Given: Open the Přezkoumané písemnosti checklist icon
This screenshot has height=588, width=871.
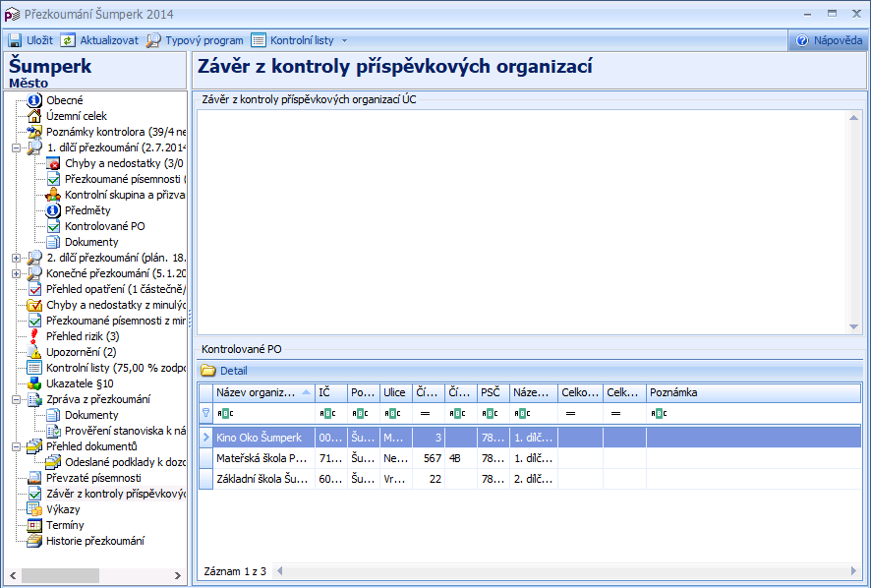Looking at the screenshot, I should (x=53, y=179).
